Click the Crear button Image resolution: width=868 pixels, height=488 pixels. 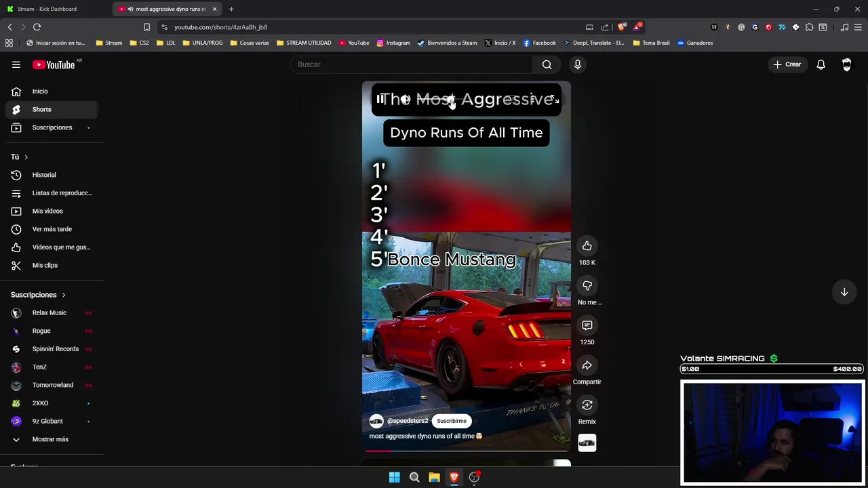(x=787, y=64)
